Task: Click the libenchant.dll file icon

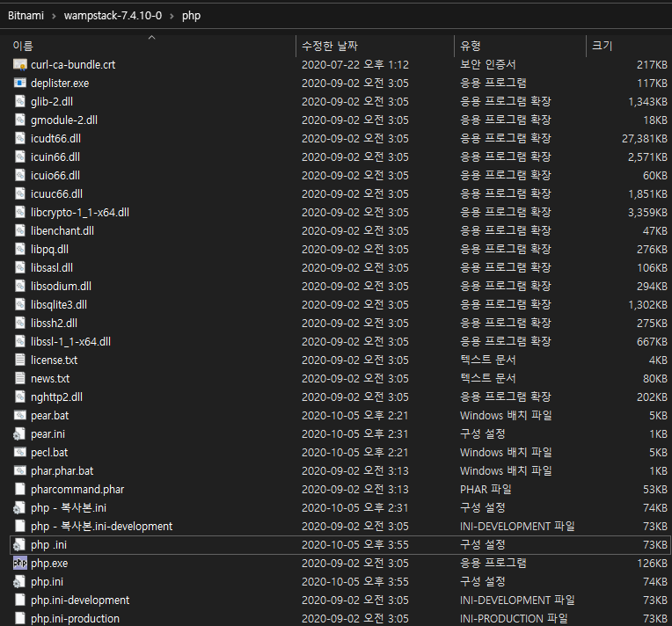Action: coord(20,230)
